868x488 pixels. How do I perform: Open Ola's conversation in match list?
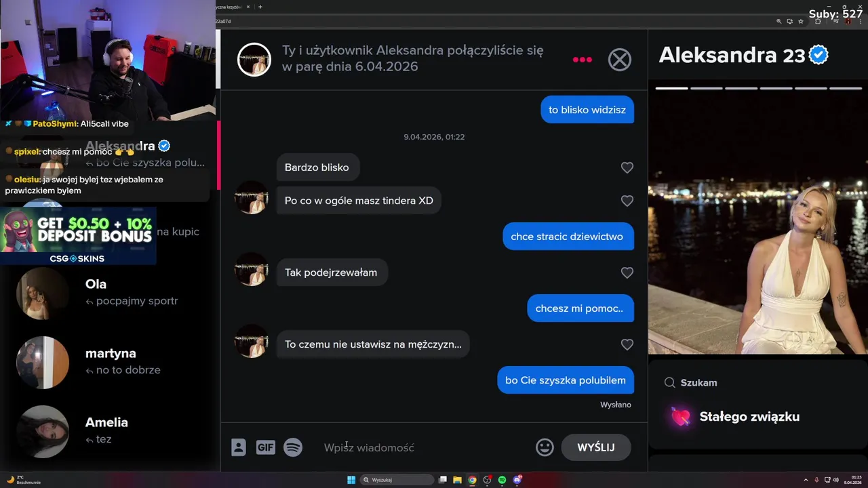[x=108, y=293]
